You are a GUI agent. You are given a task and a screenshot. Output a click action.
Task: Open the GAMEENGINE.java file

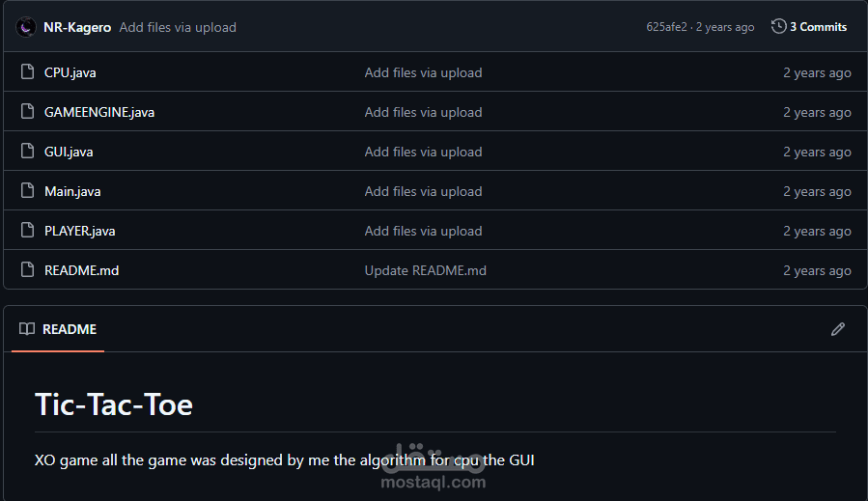99,112
